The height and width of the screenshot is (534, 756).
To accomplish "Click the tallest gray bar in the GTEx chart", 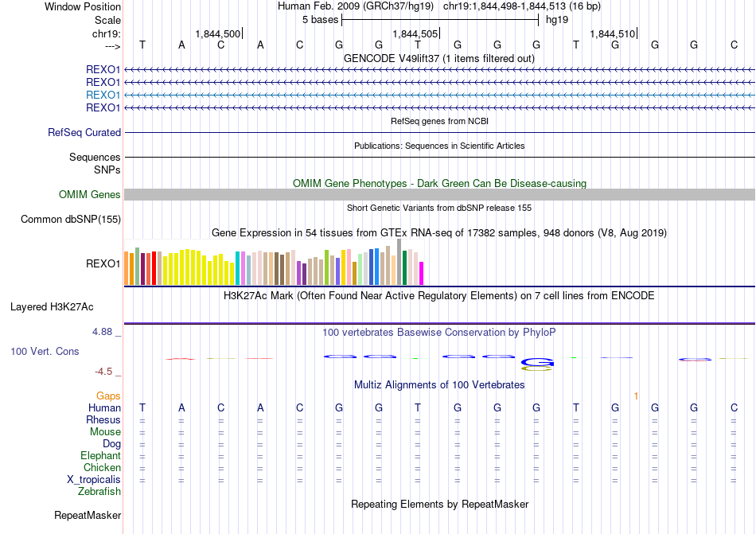I will [x=399, y=262].
